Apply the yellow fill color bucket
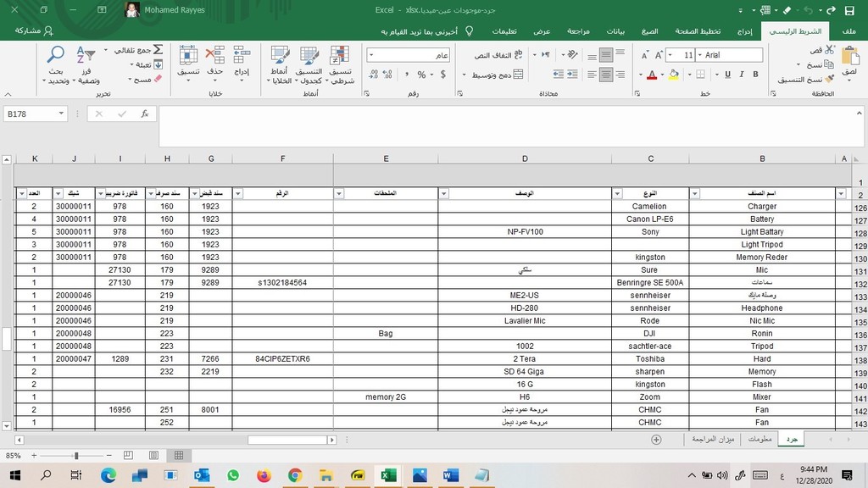868x488 pixels. [x=674, y=75]
